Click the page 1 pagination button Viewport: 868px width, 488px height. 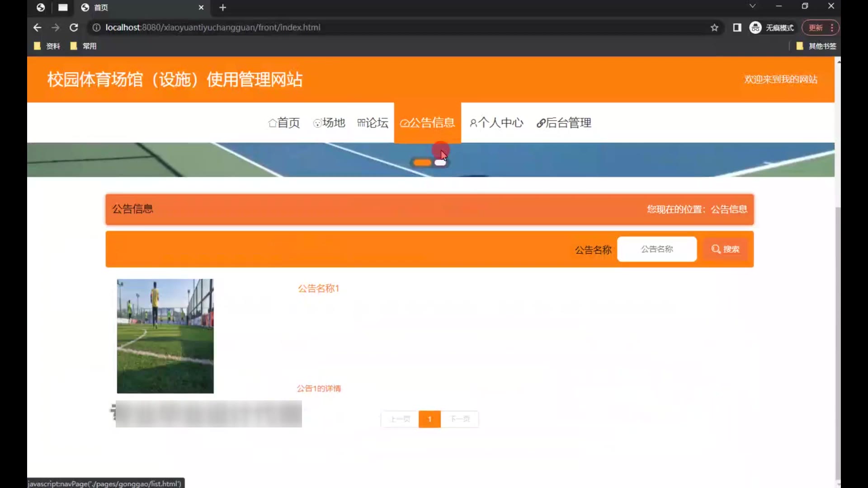pyautogui.click(x=429, y=419)
